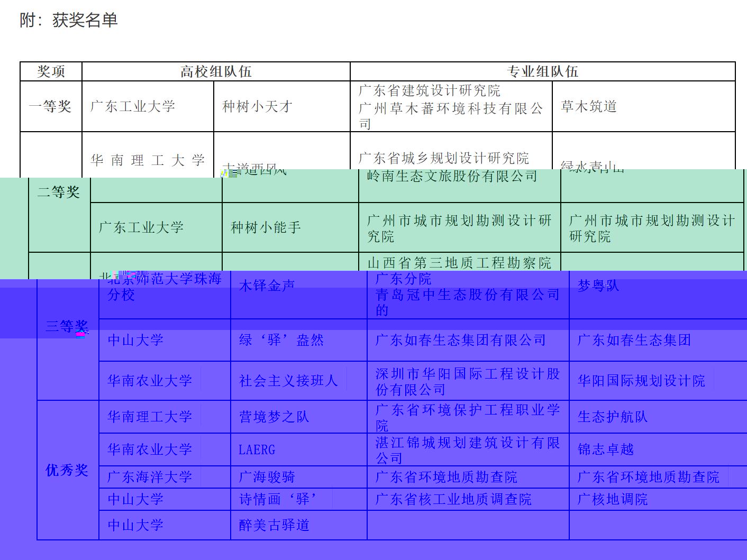Select the team name 广海骏骑

pyautogui.click(x=267, y=477)
